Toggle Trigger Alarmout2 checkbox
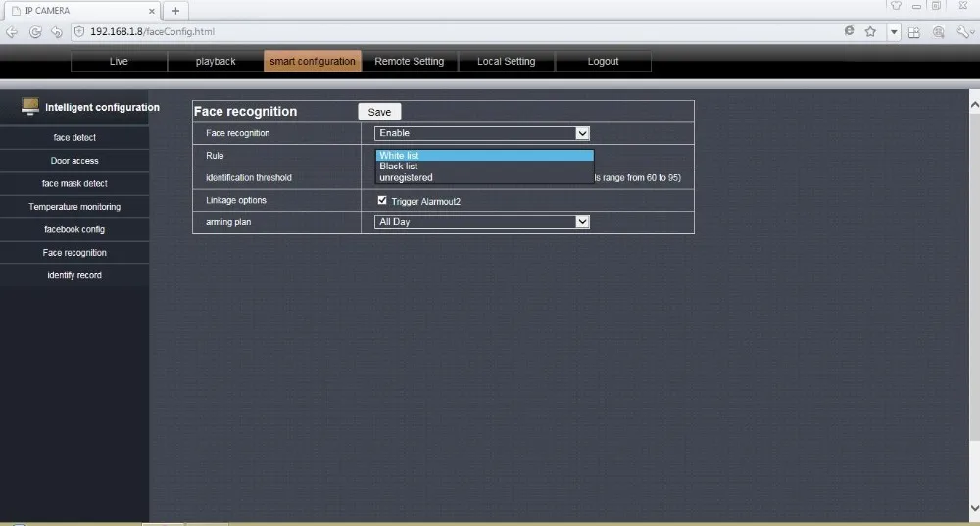980x526 pixels. coord(382,201)
